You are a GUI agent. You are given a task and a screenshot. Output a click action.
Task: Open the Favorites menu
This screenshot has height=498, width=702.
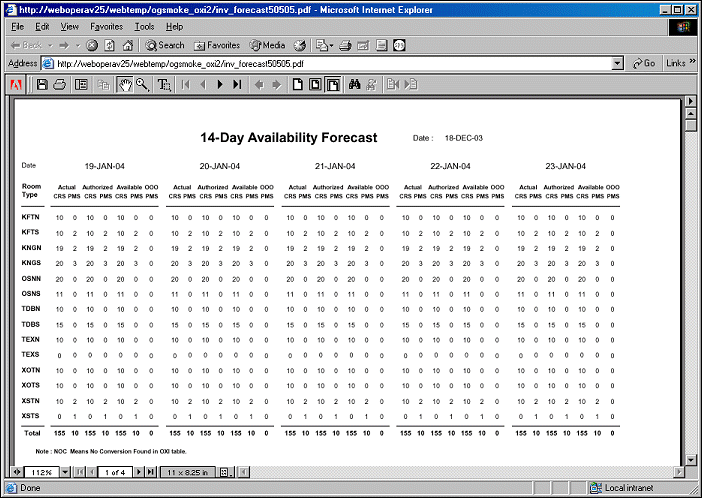click(106, 26)
